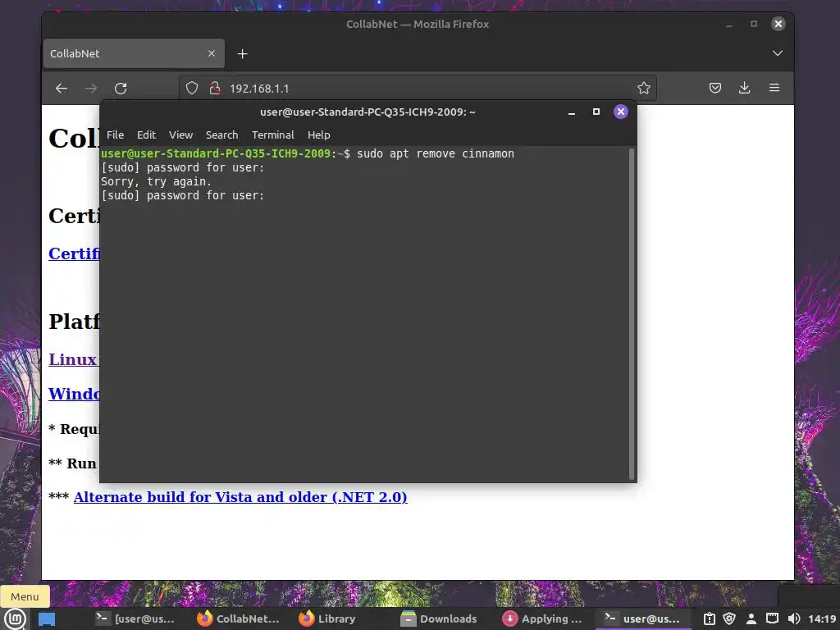The image size is (840, 630).
Task: Open Firefox downloads panel
Action: click(744, 88)
